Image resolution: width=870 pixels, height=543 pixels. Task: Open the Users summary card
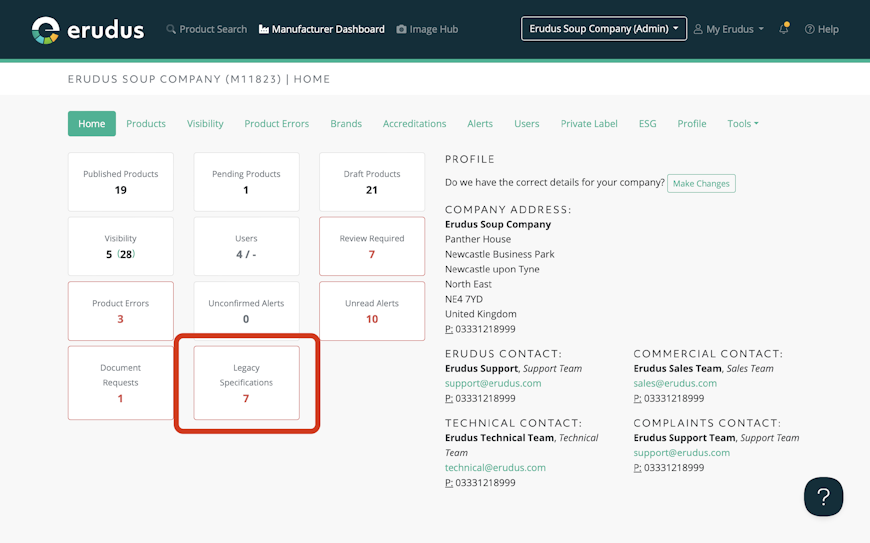(246, 246)
